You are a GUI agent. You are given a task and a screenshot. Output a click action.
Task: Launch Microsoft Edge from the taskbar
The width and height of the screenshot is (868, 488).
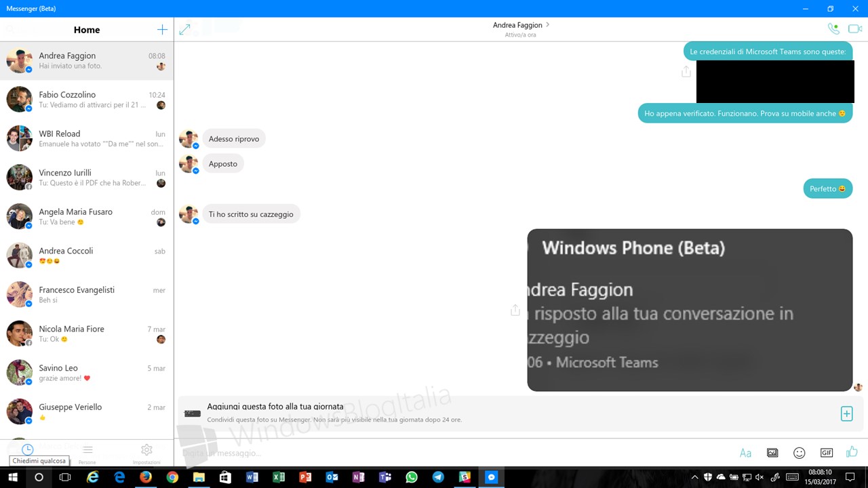click(119, 477)
